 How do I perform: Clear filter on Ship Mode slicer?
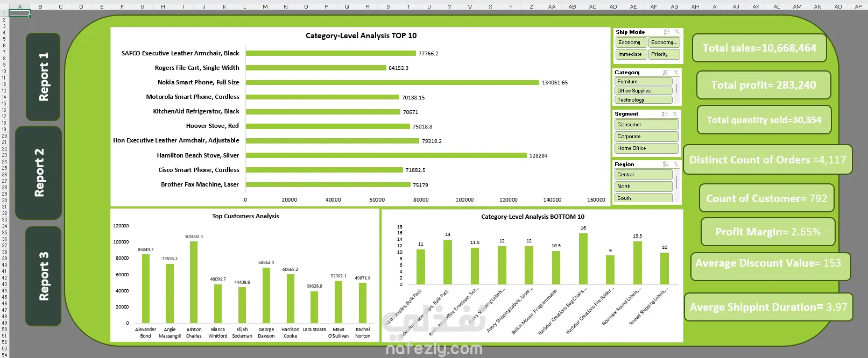tap(677, 32)
